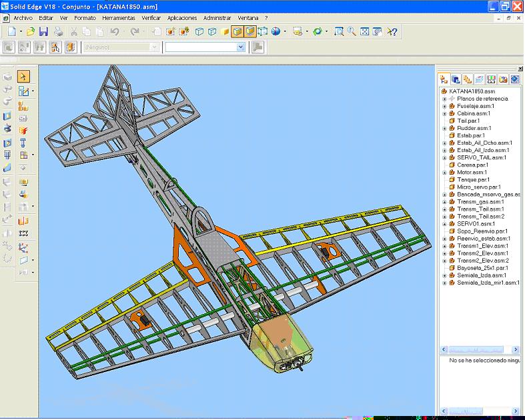The image size is (525, 420).
Task: Expand the Motor.asm:1 tree node
Action: click(444, 172)
